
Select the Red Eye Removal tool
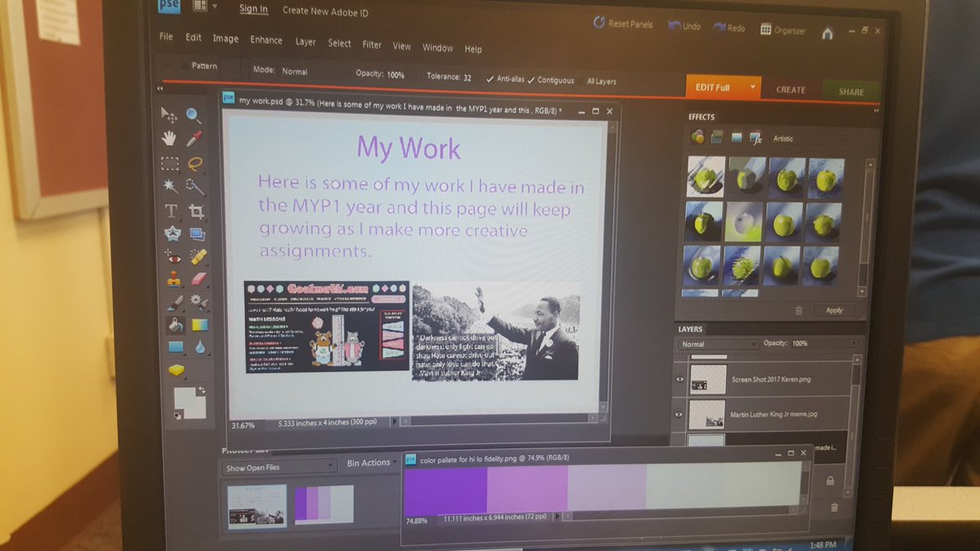[x=172, y=256]
